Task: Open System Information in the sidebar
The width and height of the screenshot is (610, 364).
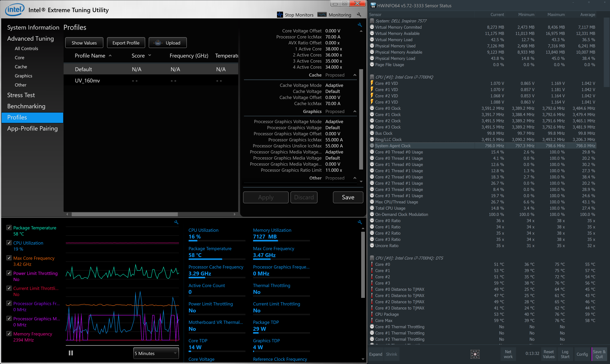Action: (x=33, y=27)
